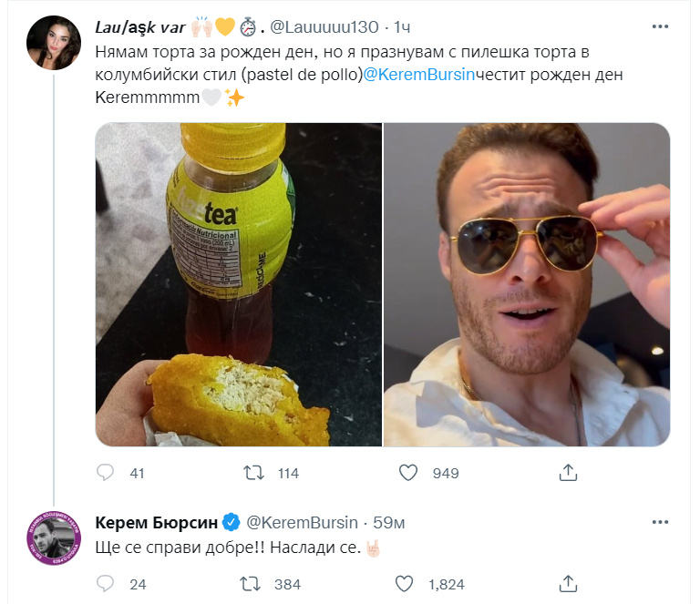Reply to Kerem Bursin's tweet
700x604 pixels.
(106, 583)
